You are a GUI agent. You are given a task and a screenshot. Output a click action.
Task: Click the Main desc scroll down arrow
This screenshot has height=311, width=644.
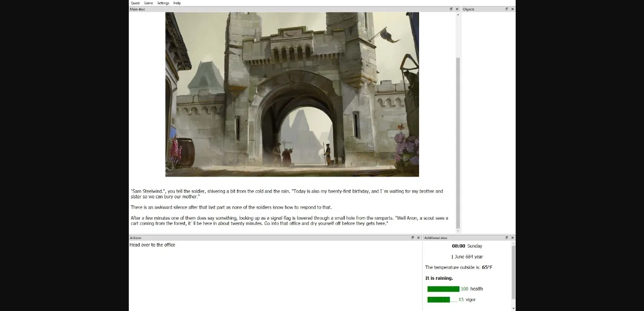458,231
